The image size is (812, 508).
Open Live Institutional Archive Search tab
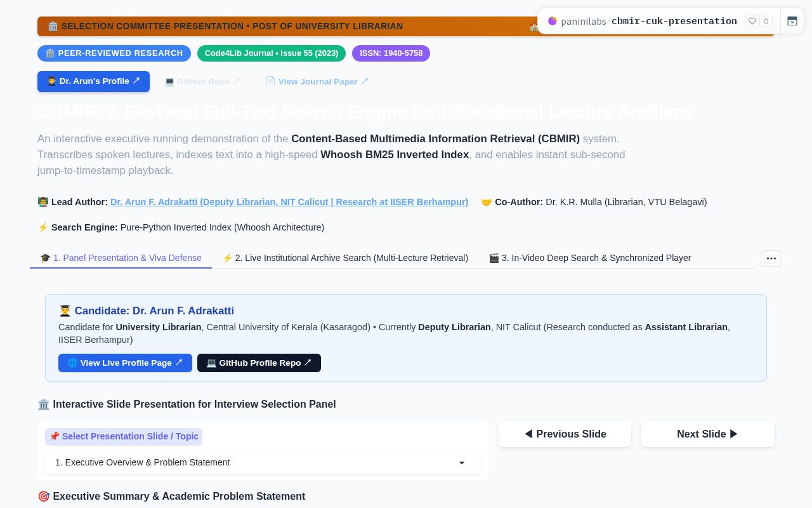click(345, 258)
